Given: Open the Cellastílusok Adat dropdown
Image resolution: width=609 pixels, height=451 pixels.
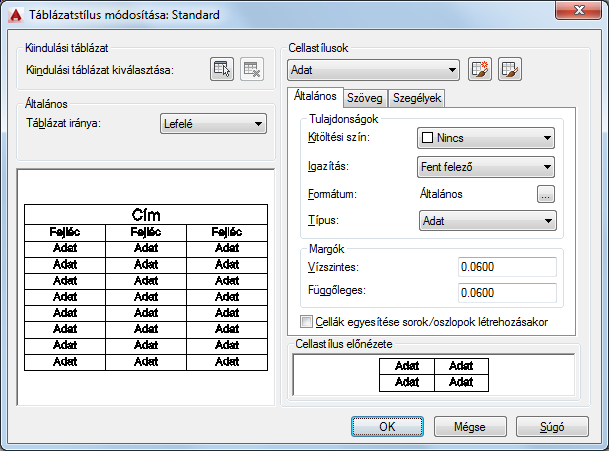Looking at the screenshot, I should pos(373,70).
